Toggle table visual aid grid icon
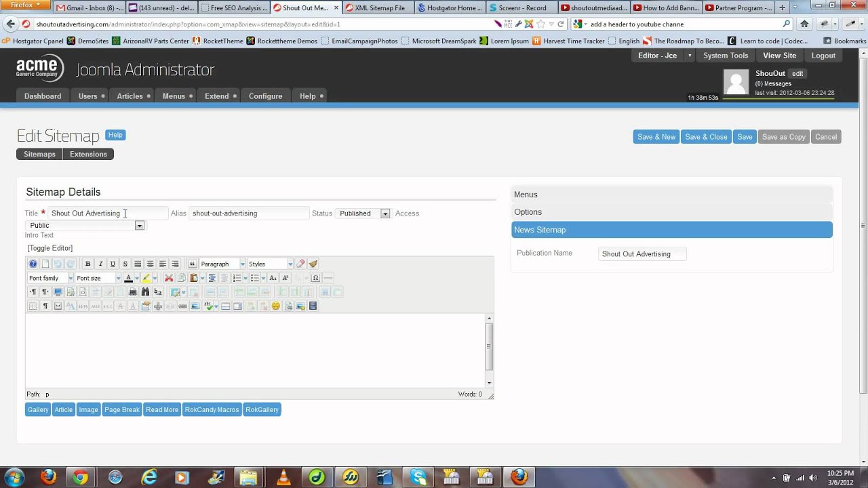The height and width of the screenshot is (488, 868). pos(33,306)
